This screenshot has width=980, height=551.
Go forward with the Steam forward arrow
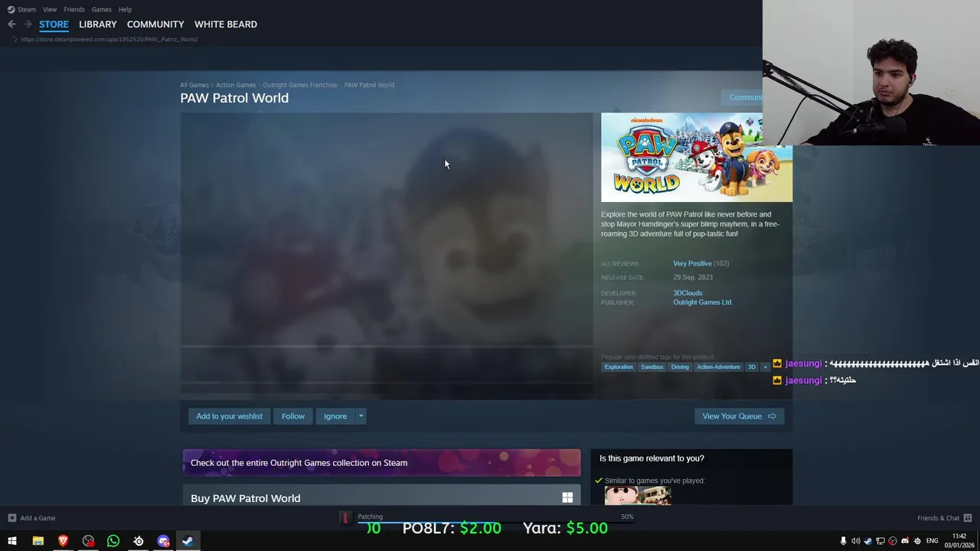tap(28, 24)
